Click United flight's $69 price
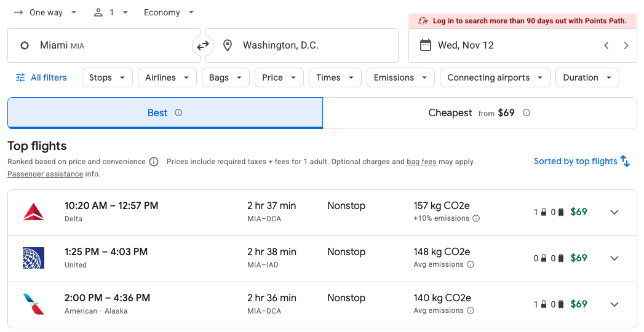The width and height of the screenshot is (644, 332). pyautogui.click(x=579, y=258)
